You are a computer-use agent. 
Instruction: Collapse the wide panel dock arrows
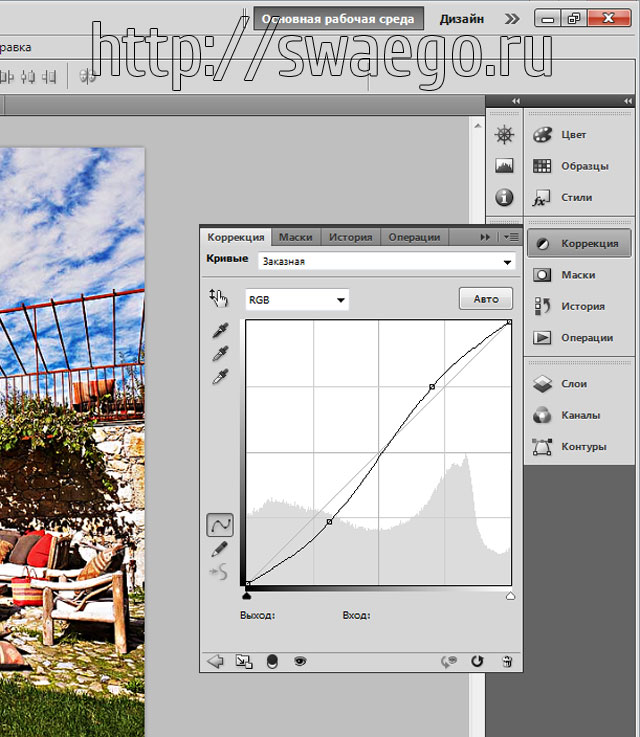point(628,101)
